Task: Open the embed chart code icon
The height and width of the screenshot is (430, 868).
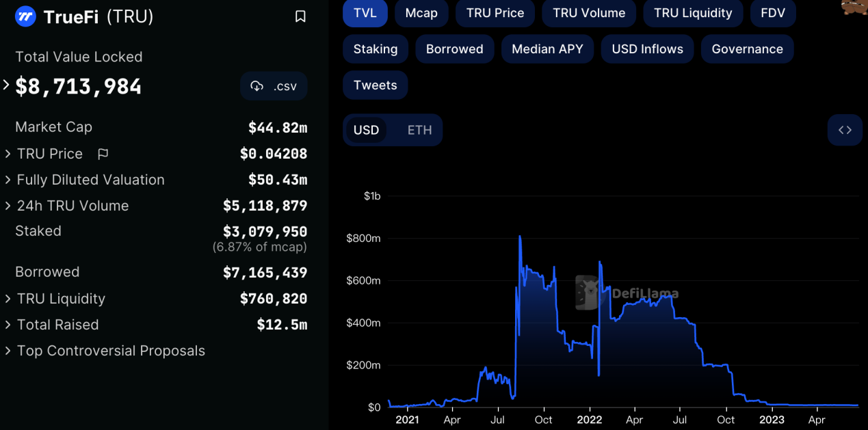Action: click(x=845, y=130)
